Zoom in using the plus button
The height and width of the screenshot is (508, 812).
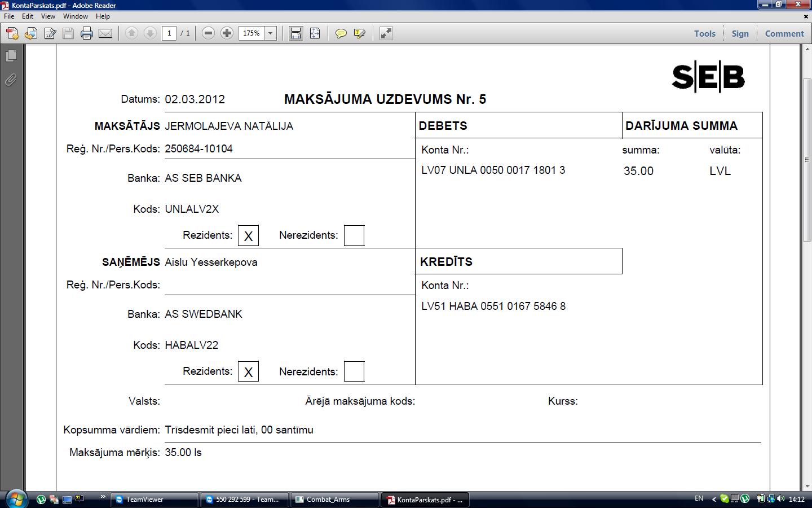227,33
